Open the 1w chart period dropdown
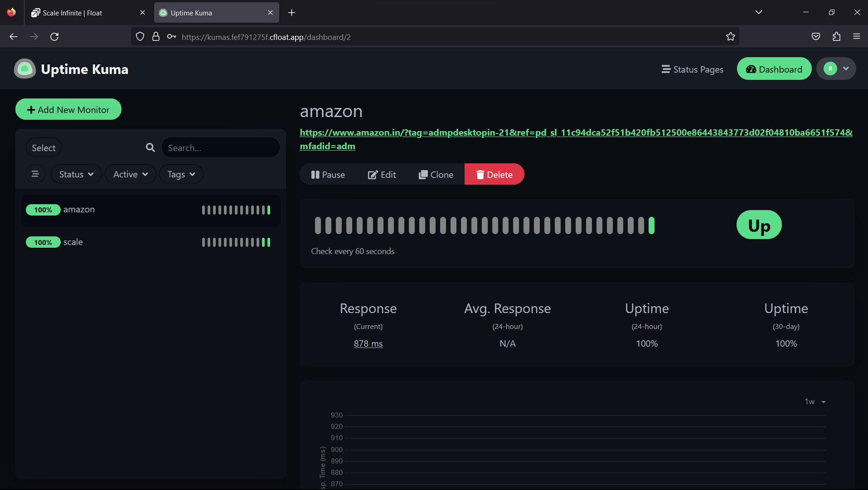This screenshot has width=868, height=490. (x=815, y=402)
